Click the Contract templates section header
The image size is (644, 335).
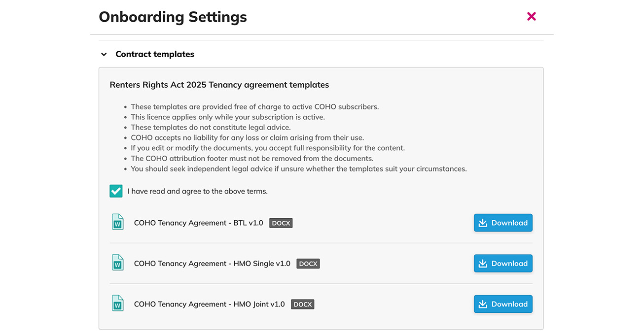(155, 54)
